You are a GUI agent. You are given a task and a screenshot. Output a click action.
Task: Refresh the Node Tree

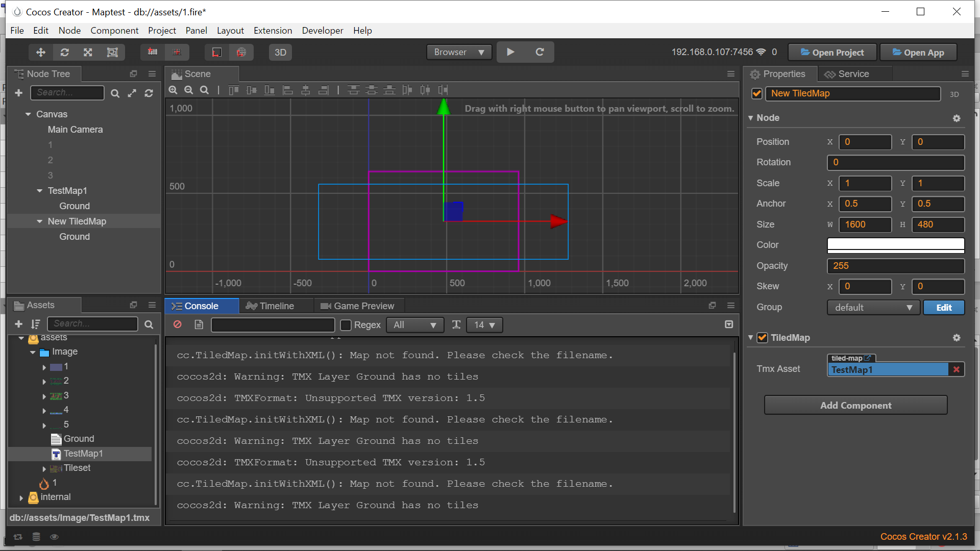click(x=149, y=93)
